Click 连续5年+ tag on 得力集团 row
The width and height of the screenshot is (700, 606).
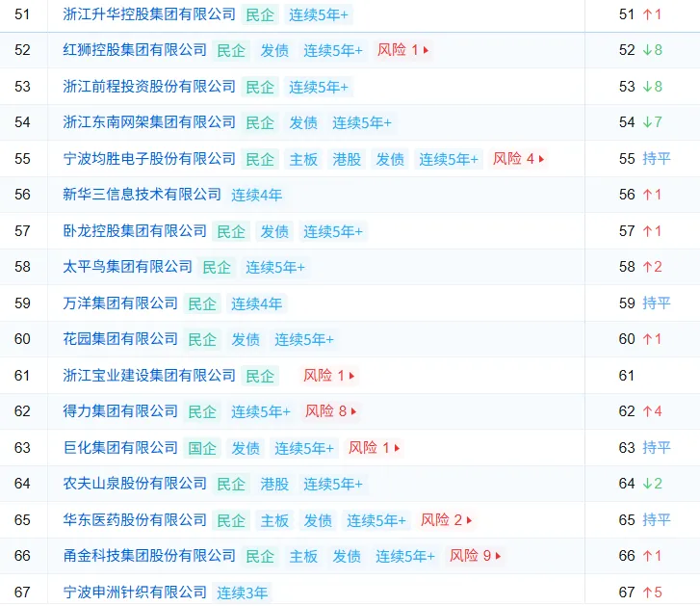pyautogui.click(x=261, y=411)
